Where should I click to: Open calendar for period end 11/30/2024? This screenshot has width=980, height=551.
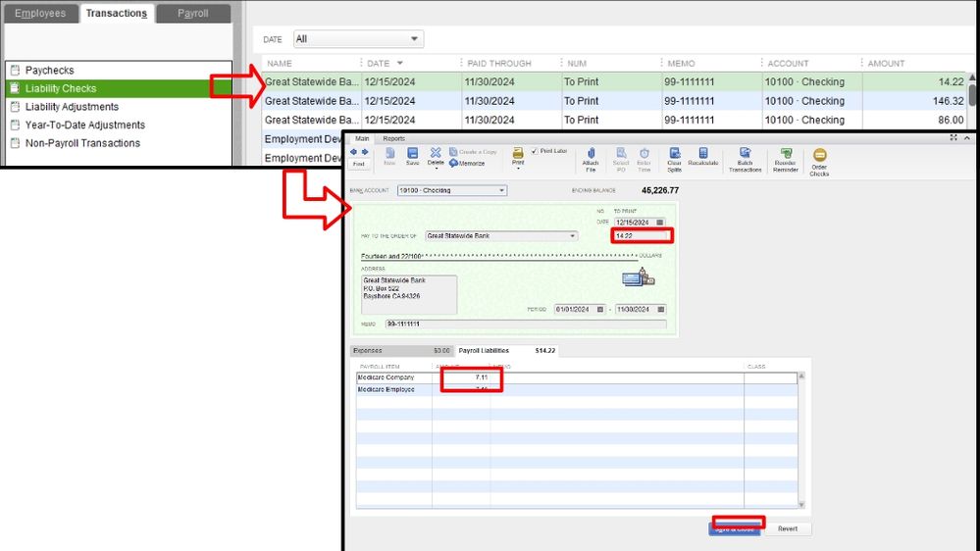pos(661,309)
